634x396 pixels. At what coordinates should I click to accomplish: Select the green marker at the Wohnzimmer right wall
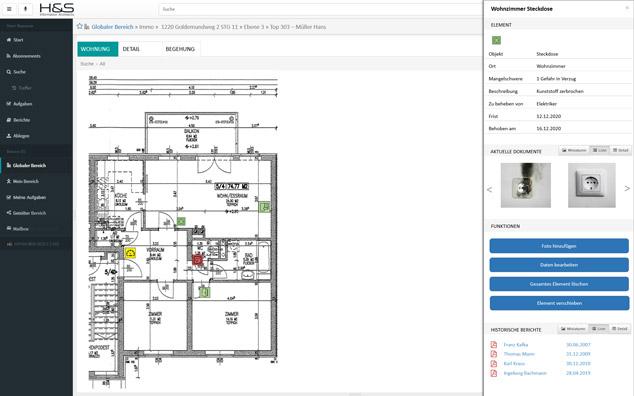coord(264,207)
